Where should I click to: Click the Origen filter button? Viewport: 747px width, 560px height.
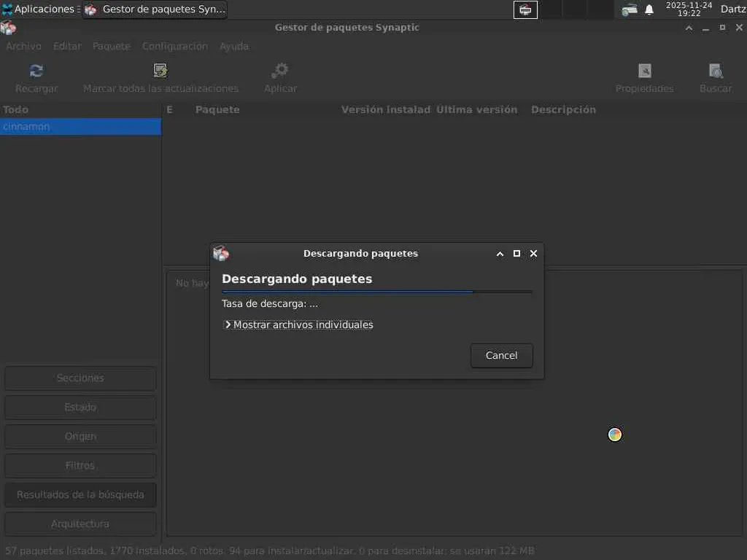[x=80, y=437]
